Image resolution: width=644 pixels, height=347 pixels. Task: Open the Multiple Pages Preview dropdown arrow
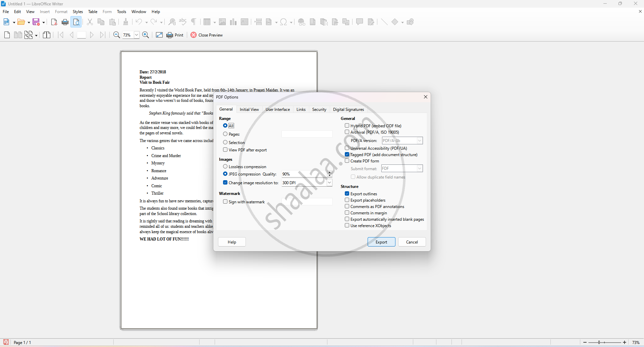(36, 36)
